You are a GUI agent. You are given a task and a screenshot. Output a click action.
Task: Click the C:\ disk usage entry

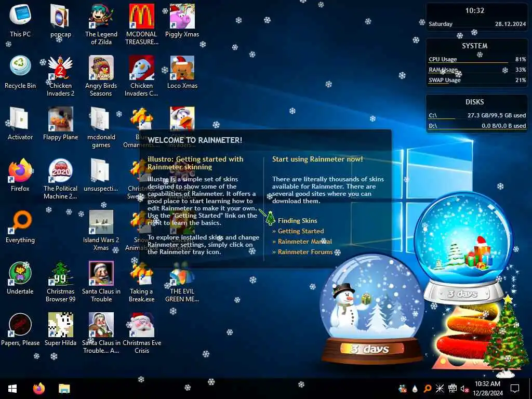tap(477, 115)
